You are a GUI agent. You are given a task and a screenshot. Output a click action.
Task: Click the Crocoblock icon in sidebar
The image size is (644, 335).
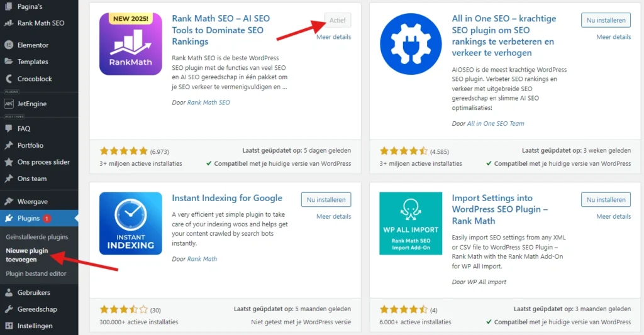pyautogui.click(x=9, y=79)
